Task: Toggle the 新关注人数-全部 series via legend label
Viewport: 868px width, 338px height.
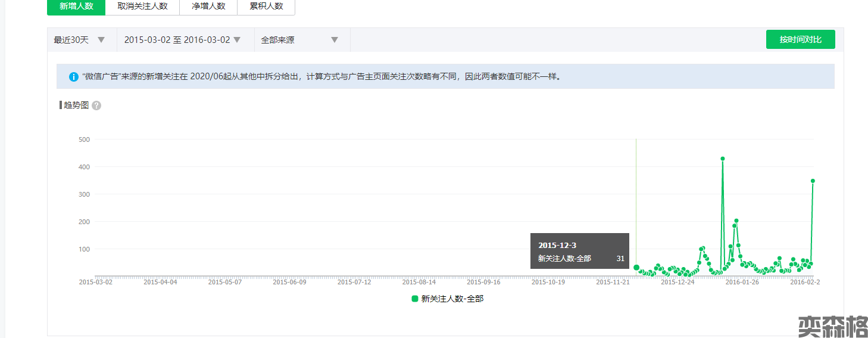Action: tap(452, 299)
